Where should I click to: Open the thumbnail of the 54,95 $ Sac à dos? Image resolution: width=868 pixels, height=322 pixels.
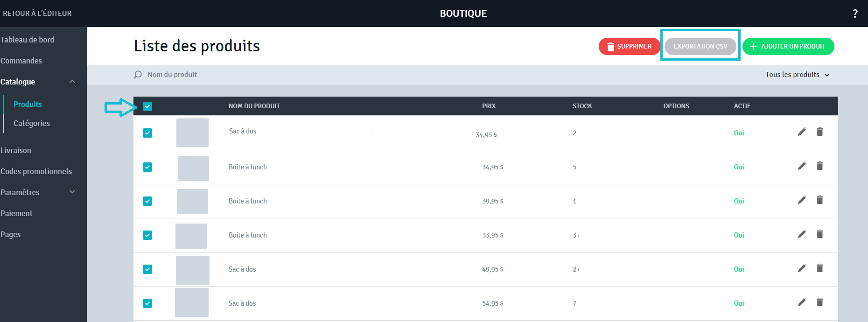192,302
